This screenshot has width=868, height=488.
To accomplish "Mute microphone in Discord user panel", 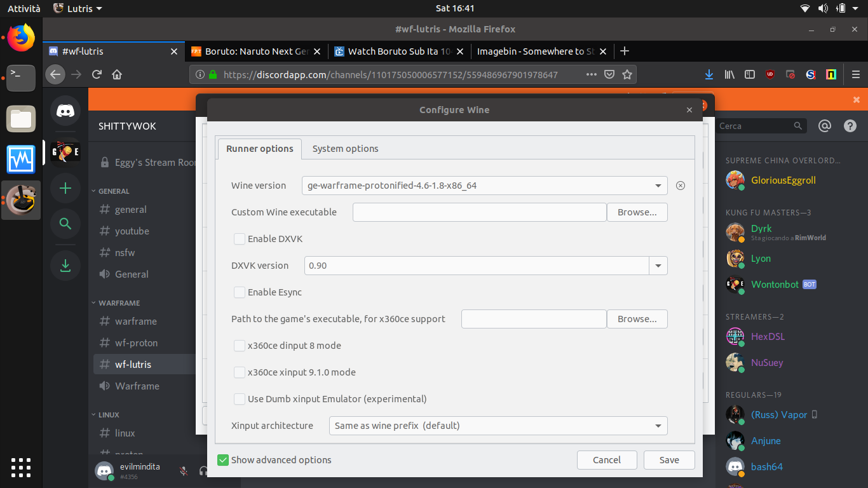I will tap(183, 471).
